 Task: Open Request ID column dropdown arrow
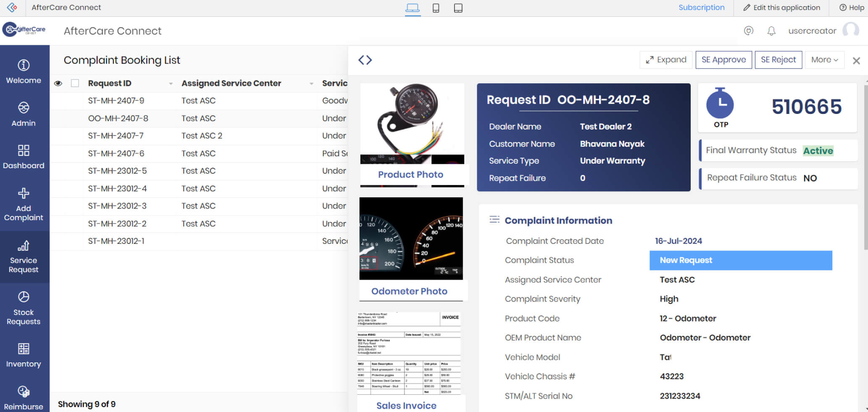tap(171, 84)
